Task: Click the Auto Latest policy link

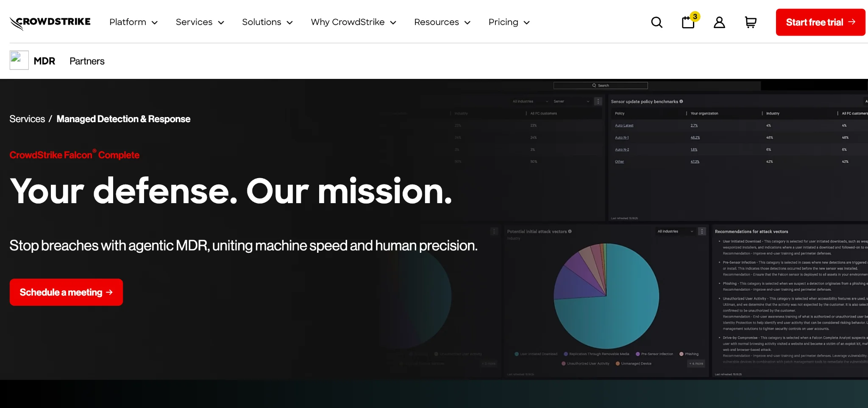Action: (624, 126)
